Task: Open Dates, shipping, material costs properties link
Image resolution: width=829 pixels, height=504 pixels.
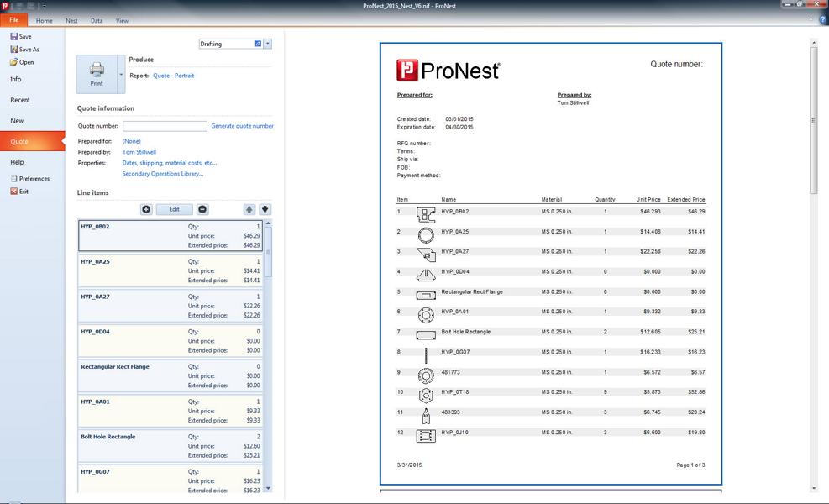Action: 170,163
